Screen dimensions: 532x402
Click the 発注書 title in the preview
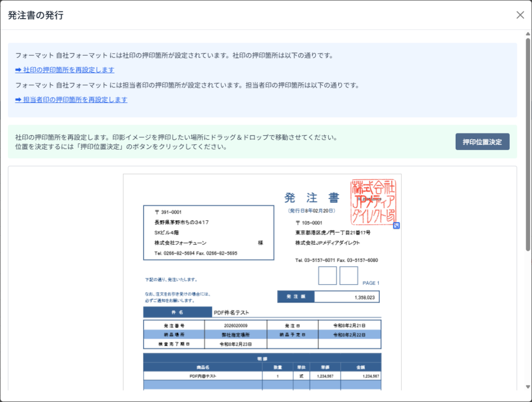(x=312, y=198)
